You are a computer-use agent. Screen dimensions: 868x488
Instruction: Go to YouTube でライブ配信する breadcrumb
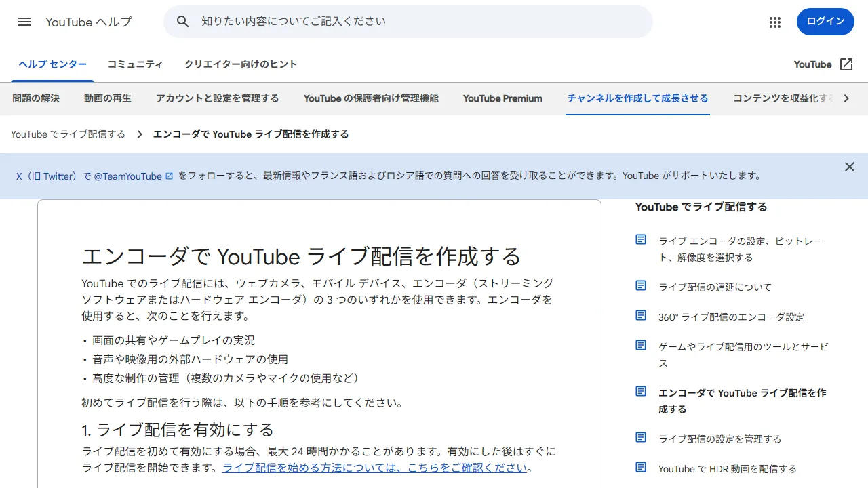(x=68, y=134)
